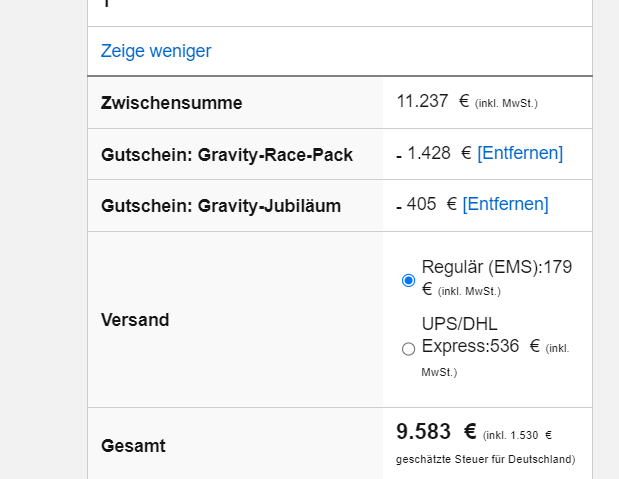Click 'geschätzte Steuer für Deutschland' note
This screenshot has width=619, height=479.
(485, 460)
